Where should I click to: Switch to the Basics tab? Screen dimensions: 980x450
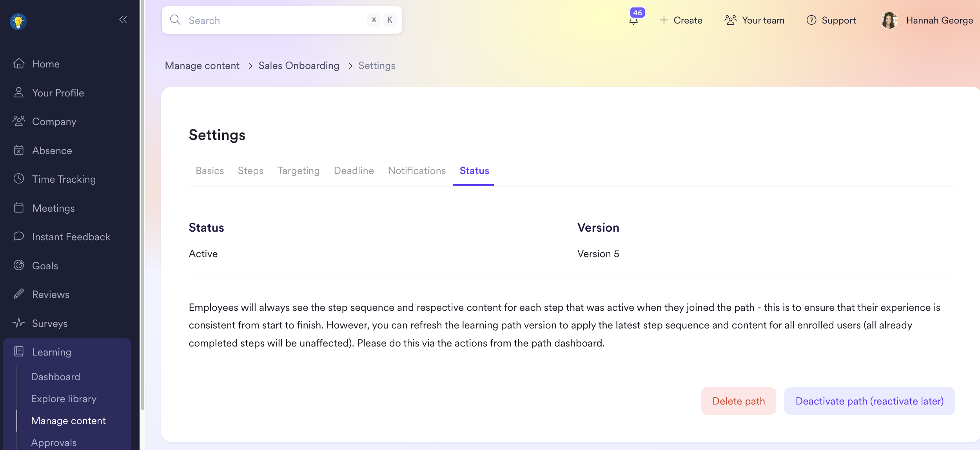click(210, 171)
